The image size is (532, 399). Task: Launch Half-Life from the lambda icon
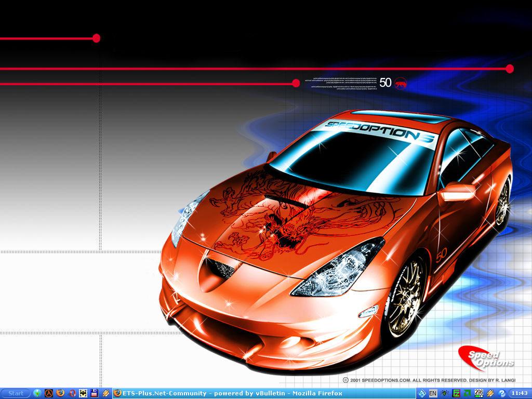(x=49, y=393)
